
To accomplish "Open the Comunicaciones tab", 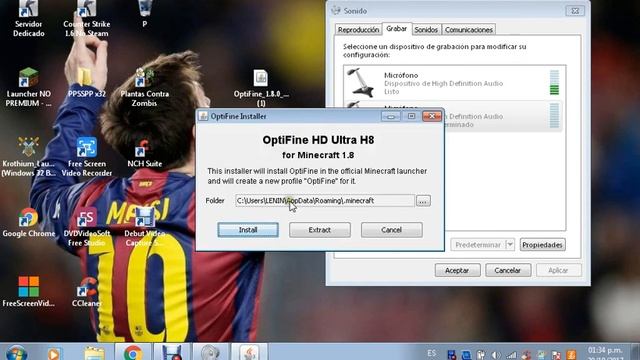I will coord(469,30).
